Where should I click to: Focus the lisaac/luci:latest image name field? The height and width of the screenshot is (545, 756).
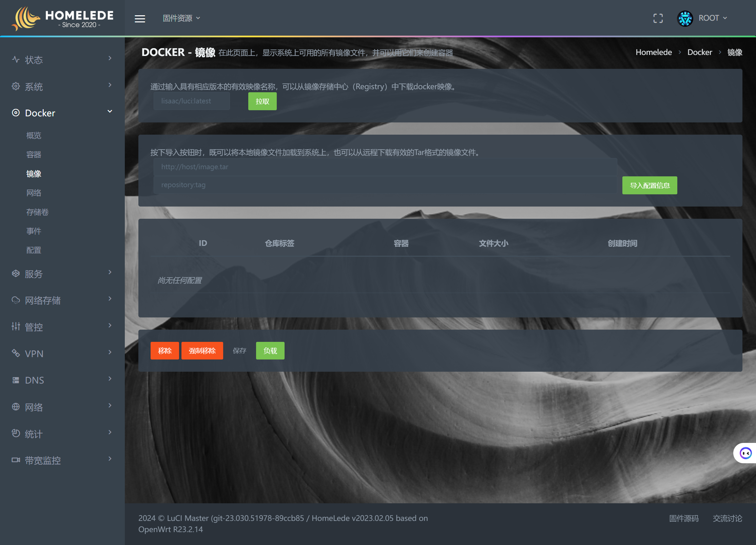(192, 101)
